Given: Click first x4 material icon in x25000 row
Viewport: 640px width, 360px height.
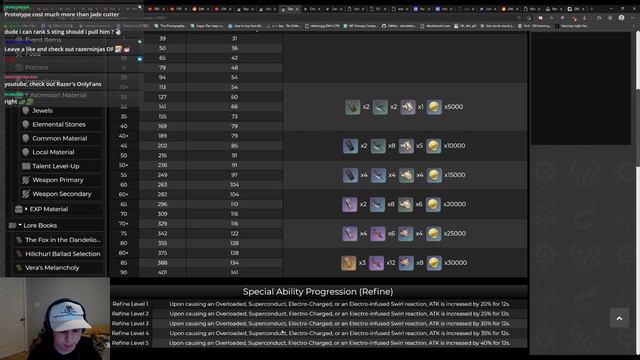Looking at the screenshot, I should [x=350, y=233].
